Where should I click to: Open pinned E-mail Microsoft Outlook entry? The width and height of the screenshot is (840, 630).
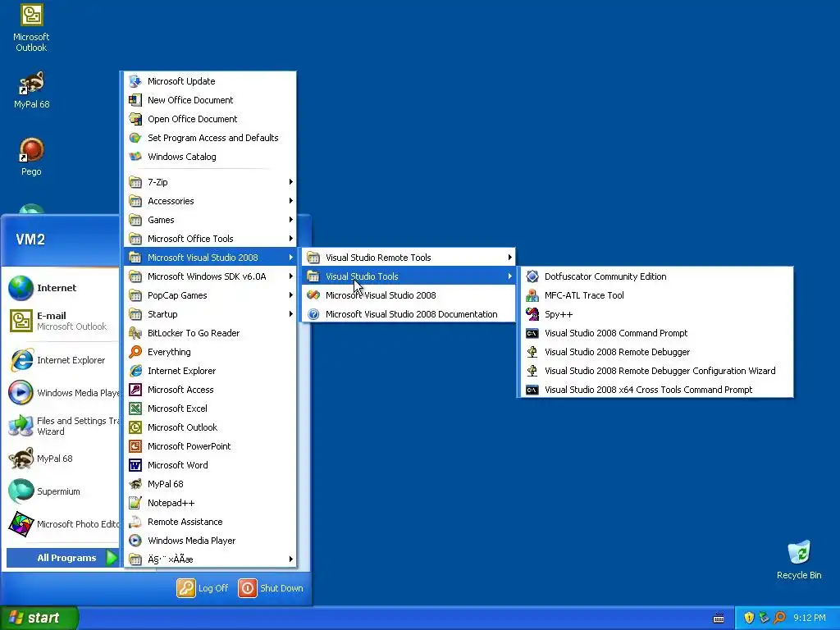(x=63, y=321)
